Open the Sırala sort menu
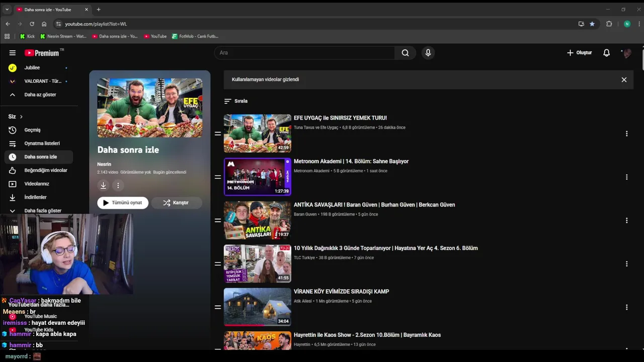The height and width of the screenshot is (362, 644). [235, 101]
